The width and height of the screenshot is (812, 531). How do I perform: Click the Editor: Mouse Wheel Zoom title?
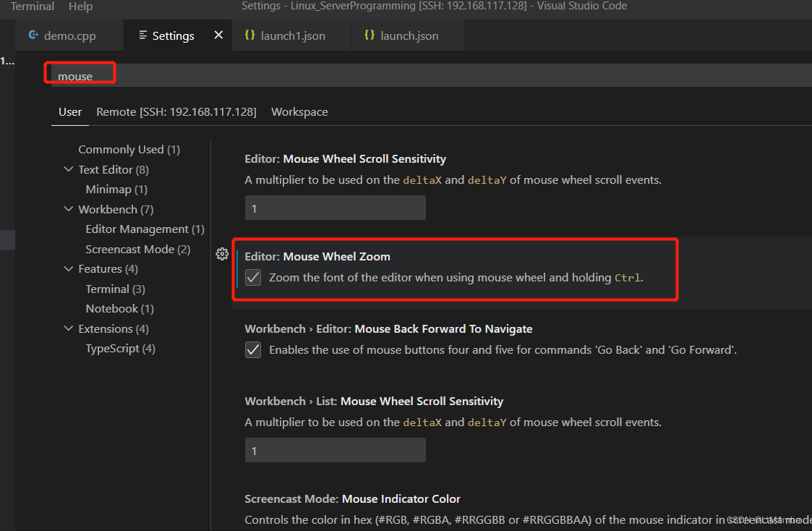(317, 256)
